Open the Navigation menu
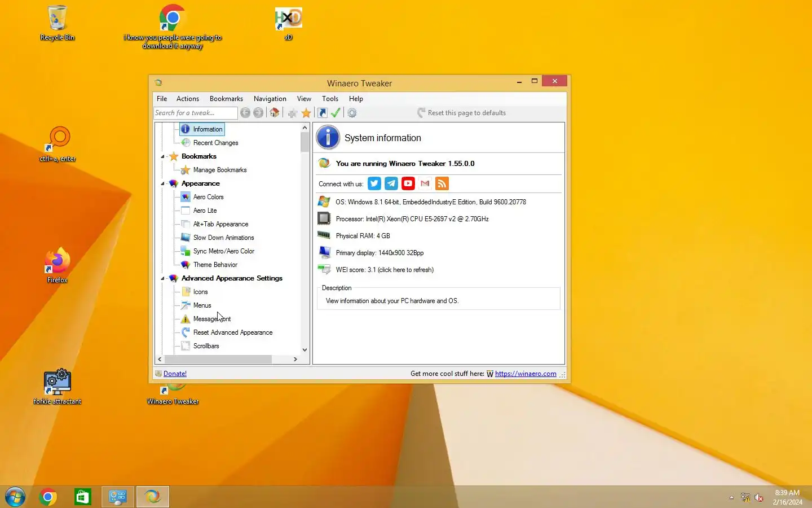Viewport: 812px width, 508px height. click(270, 99)
